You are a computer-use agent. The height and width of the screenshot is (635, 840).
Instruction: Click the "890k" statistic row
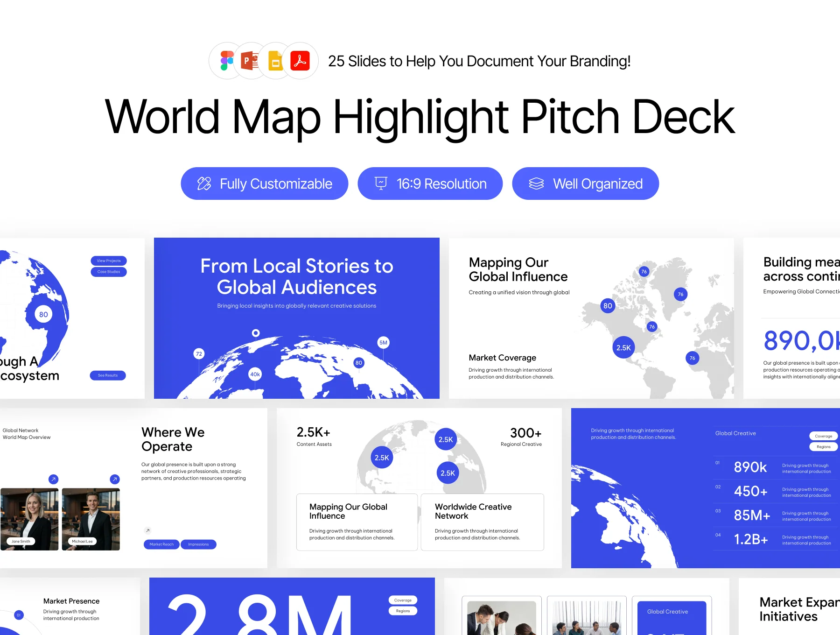point(776,467)
